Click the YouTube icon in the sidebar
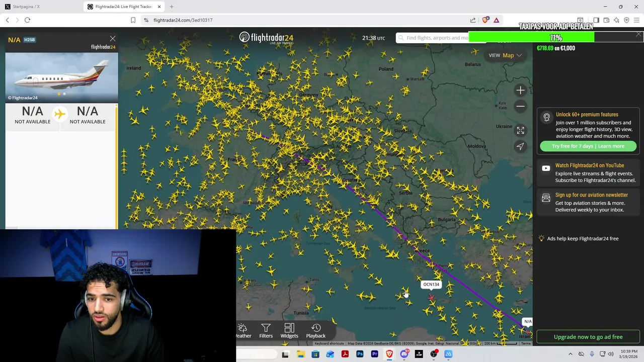 click(546, 168)
